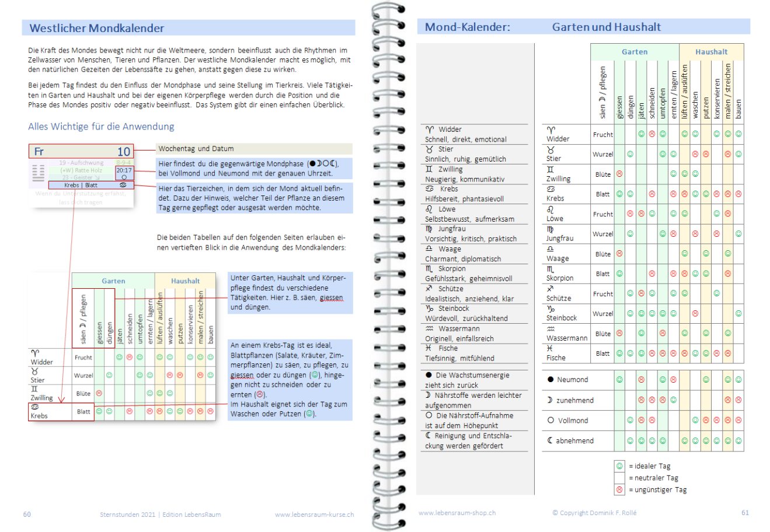Click the black dot in the Neumond table row
Viewport: 770px width, 532px height.
pyautogui.click(x=551, y=380)
